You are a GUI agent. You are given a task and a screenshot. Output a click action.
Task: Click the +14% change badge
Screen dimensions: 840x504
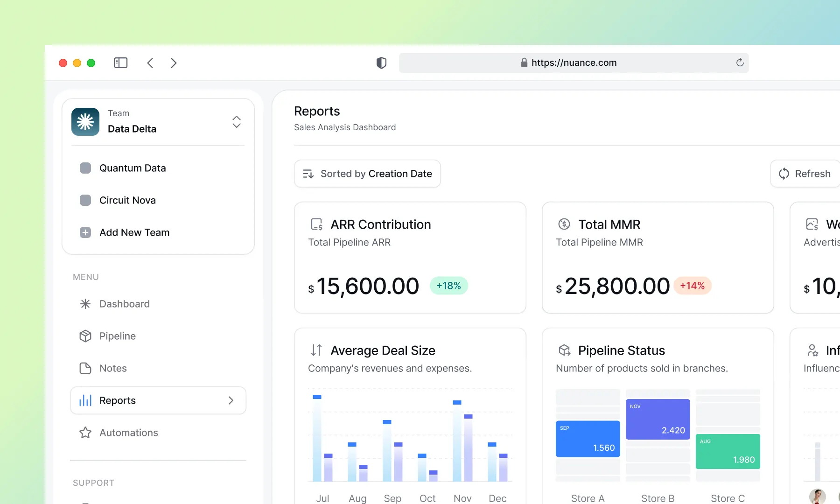pyautogui.click(x=693, y=286)
